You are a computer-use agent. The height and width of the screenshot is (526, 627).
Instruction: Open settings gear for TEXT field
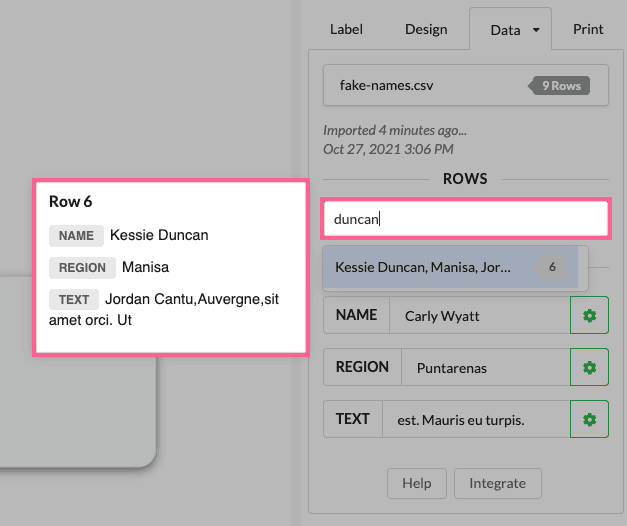(589, 419)
